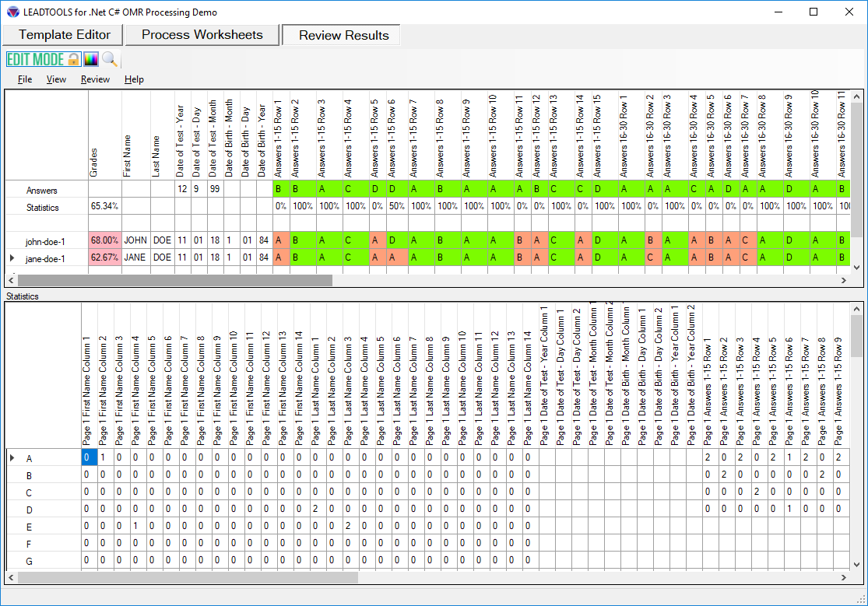
Task: Click Page 1 Last Name Column 1 header
Action: [318, 376]
